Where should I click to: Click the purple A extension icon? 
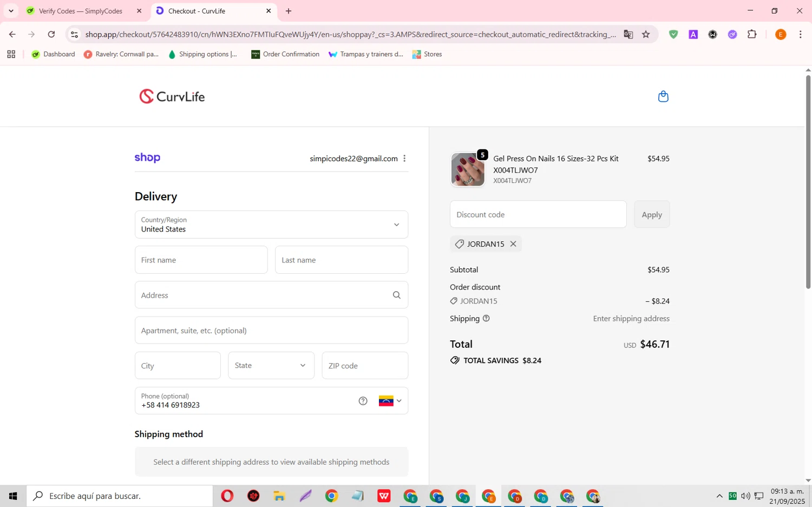(693, 34)
